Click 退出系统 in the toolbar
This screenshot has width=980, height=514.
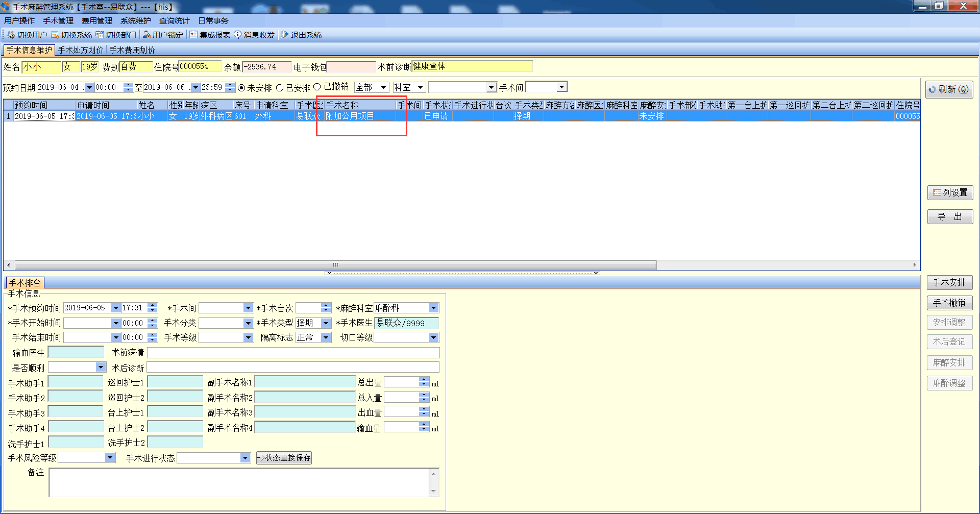tap(301, 35)
